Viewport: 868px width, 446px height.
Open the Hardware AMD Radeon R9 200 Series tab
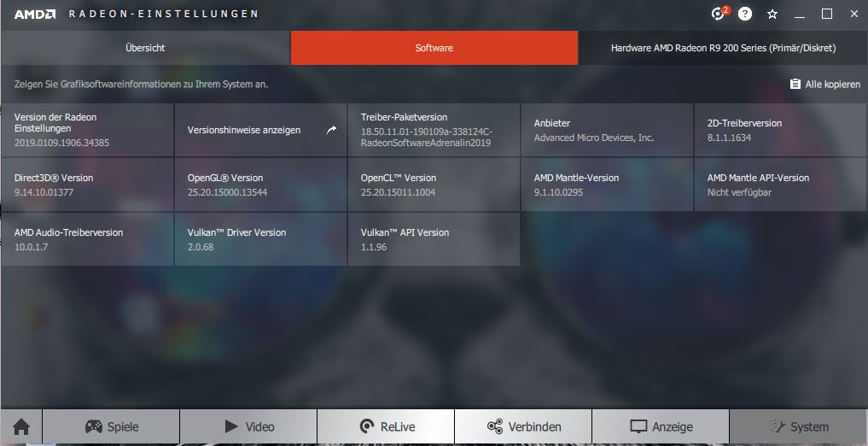(723, 48)
